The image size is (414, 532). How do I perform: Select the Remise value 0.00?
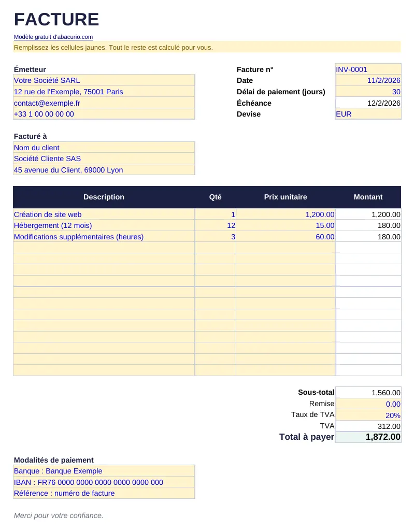[368, 404]
